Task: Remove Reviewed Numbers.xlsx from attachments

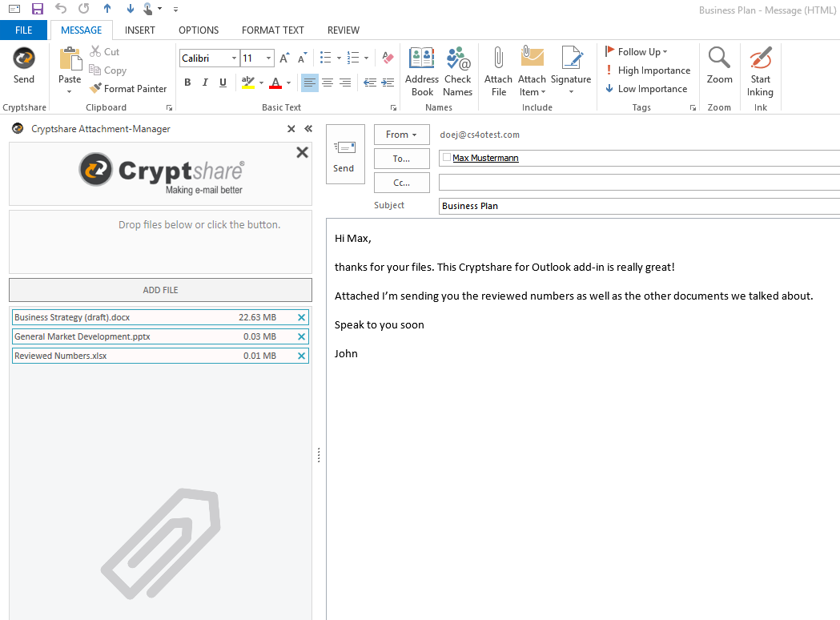Action: tap(303, 355)
